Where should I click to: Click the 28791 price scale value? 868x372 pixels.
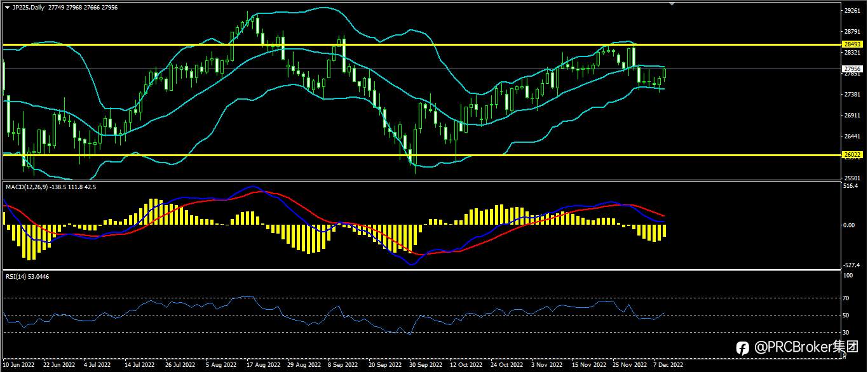click(851, 31)
